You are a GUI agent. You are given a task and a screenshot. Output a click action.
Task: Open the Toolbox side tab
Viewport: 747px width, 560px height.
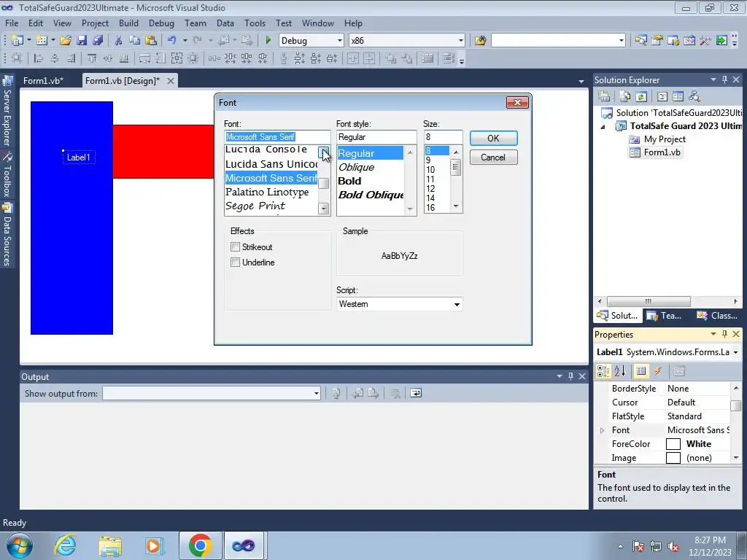pos(6,175)
